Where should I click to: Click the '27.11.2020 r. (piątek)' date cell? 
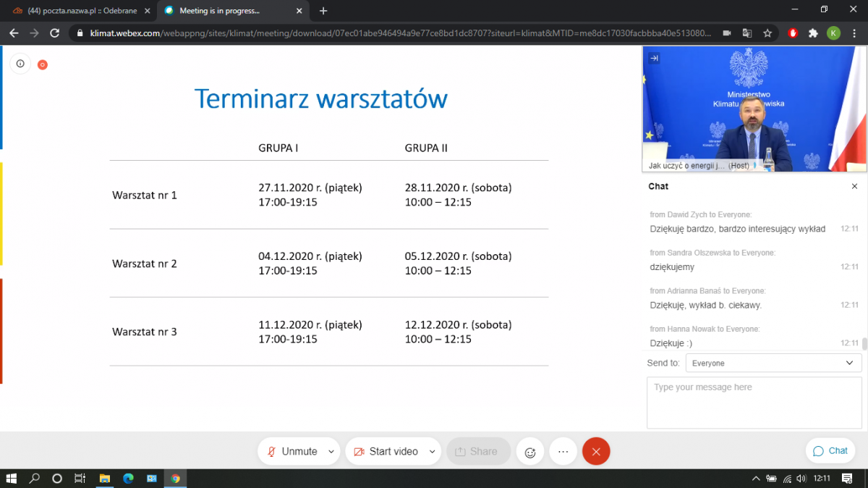click(310, 188)
